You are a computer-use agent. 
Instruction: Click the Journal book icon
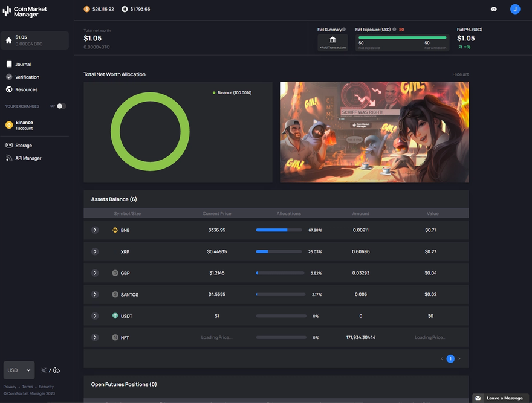(9, 64)
